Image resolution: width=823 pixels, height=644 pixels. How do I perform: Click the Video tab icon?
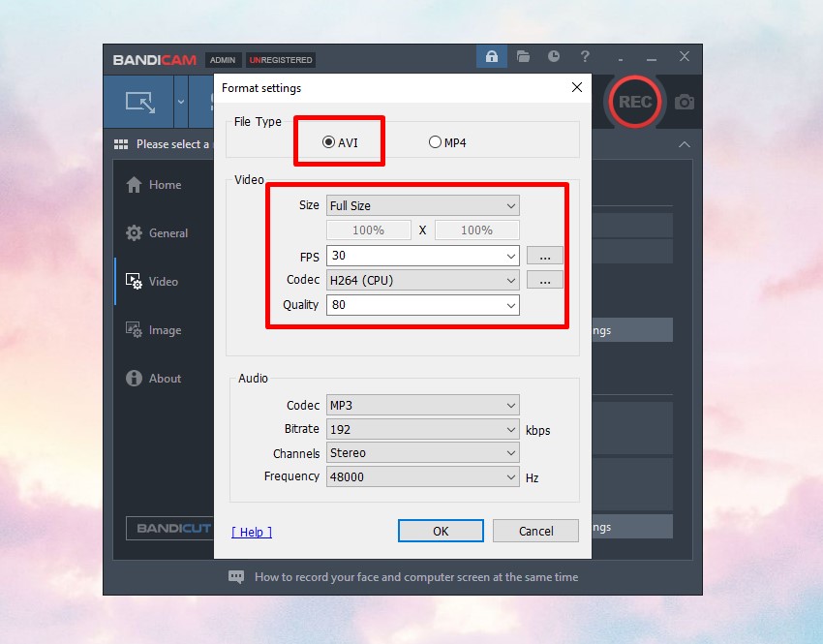tap(134, 281)
